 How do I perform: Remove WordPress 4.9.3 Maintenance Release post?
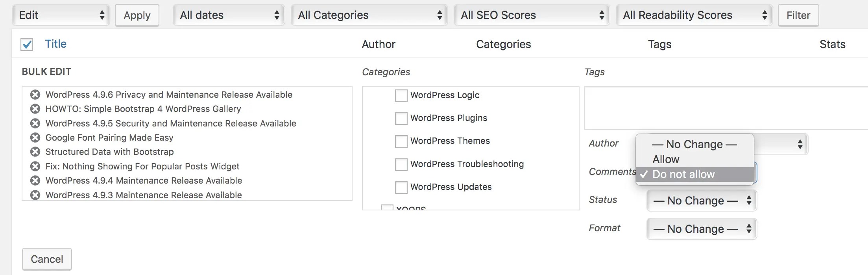[35, 195]
